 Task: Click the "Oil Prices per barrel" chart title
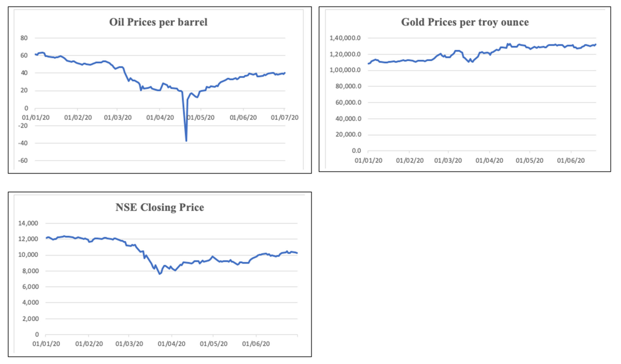[x=158, y=22]
